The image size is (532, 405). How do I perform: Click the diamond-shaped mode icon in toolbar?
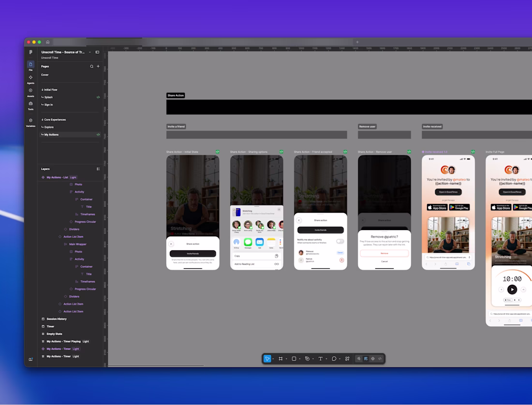click(x=373, y=359)
